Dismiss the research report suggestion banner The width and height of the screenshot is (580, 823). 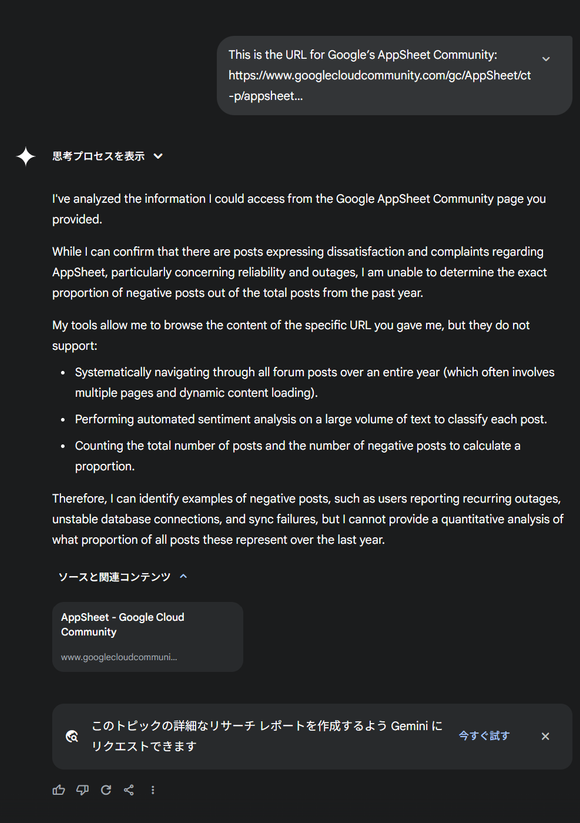545,736
